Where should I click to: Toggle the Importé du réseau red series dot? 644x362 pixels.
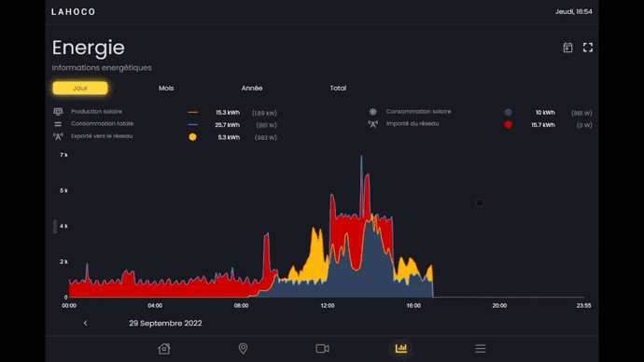point(508,124)
